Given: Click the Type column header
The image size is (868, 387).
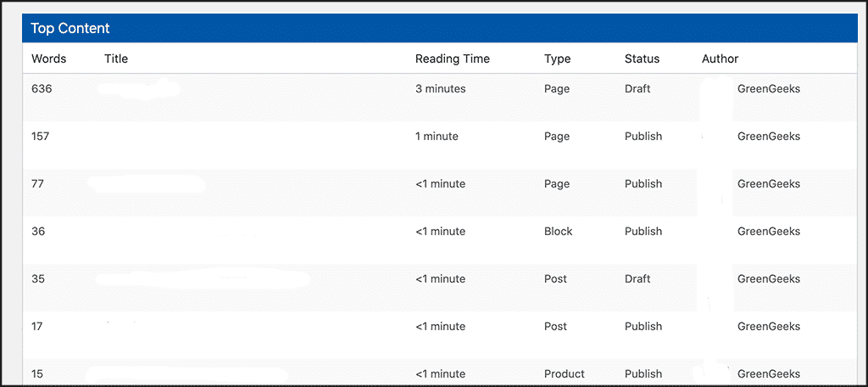Looking at the screenshot, I should [558, 59].
